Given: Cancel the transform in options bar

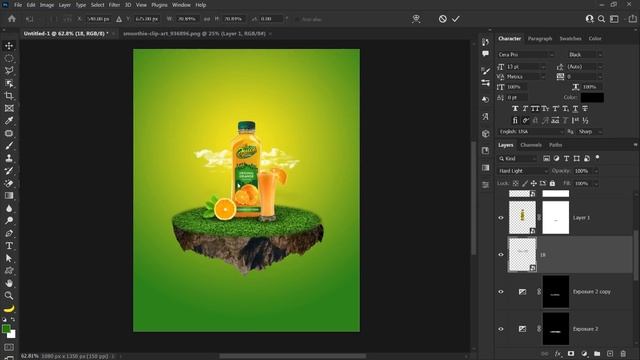Looking at the screenshot, I should pos(442,19).
